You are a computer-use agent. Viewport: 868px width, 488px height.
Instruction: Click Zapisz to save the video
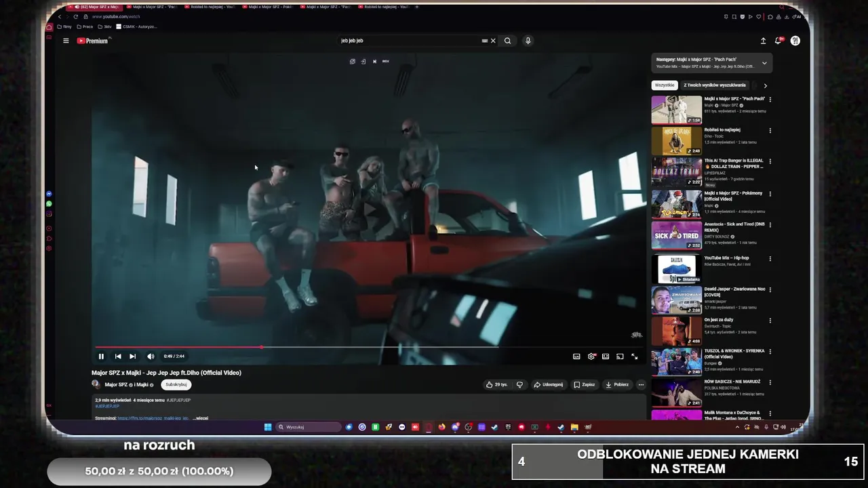[x=585, y=384]
